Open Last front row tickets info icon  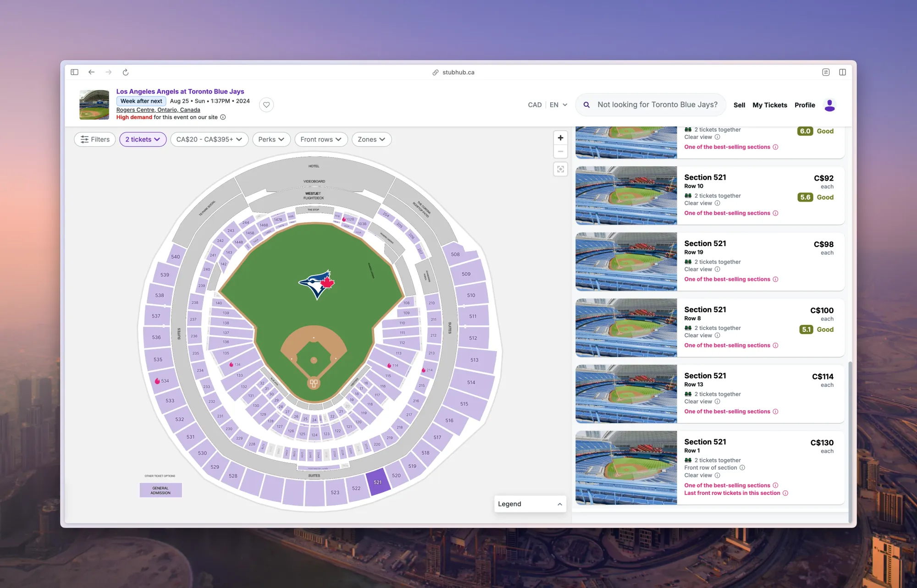785,493
